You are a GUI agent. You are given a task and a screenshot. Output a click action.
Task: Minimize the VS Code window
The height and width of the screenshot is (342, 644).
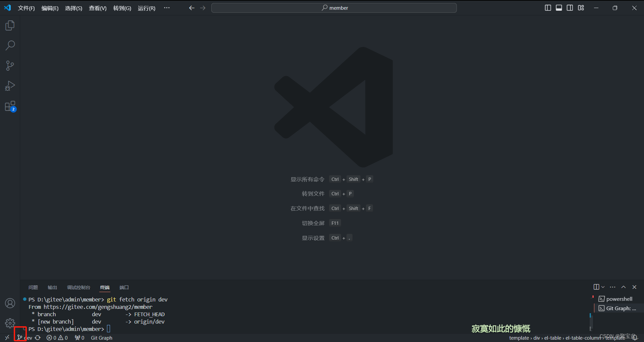click(x=596, y=8)
